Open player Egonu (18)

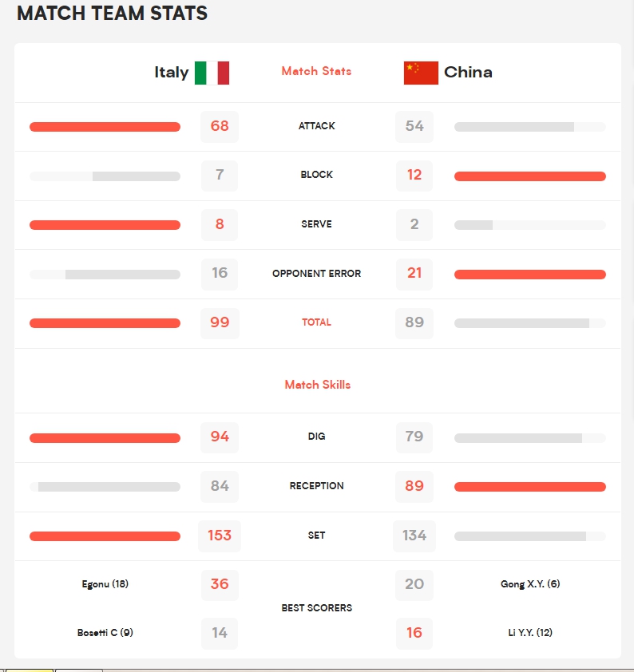(x=105, y=584)
